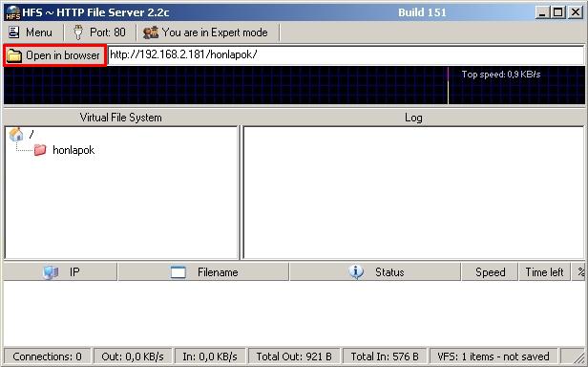Click Out: 0,0 KB/s status entry
This screenshot has width=588, height=367.
coord(133,356)
